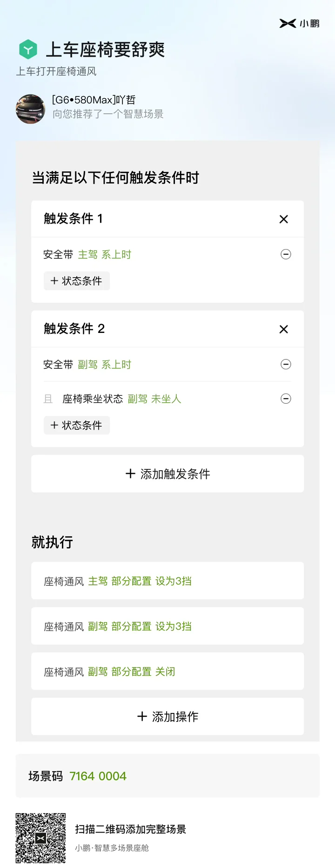Open passenger seat ventilation 关闭 action
This screenshot has width=335, height=868.
167,671
